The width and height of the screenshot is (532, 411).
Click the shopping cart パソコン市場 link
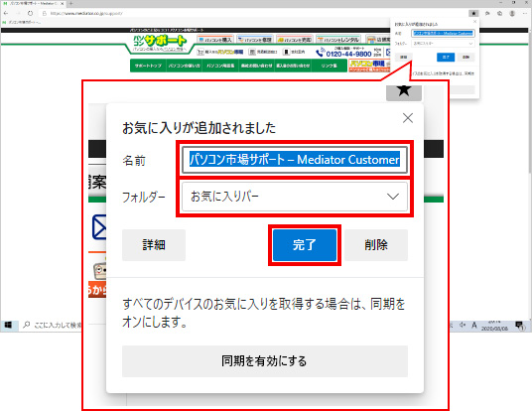click(x=220, y=52)
